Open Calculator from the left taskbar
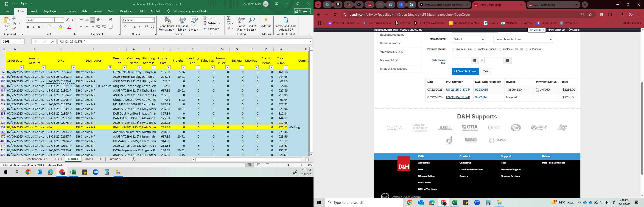This screenshot has height=207, width=644. point(107,172)
